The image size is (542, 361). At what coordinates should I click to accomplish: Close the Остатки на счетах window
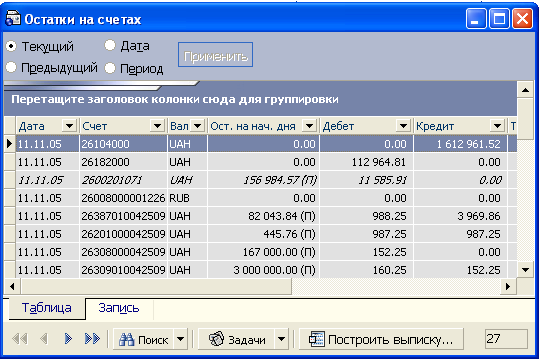pyautogui.click(x=522, y=18)
